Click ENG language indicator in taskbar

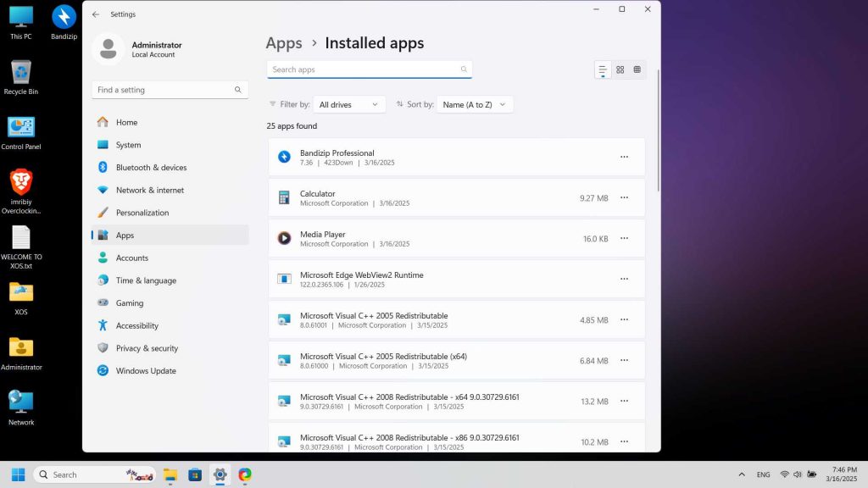pos(764,474)
